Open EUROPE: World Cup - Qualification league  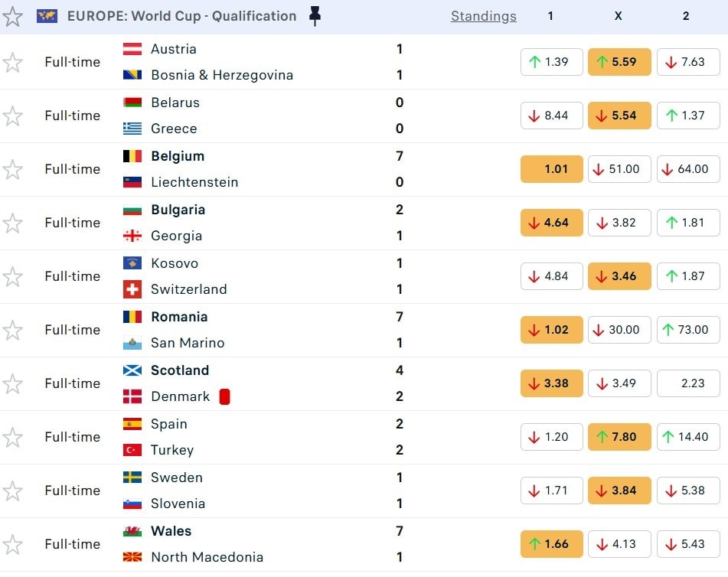pos(181,16)
